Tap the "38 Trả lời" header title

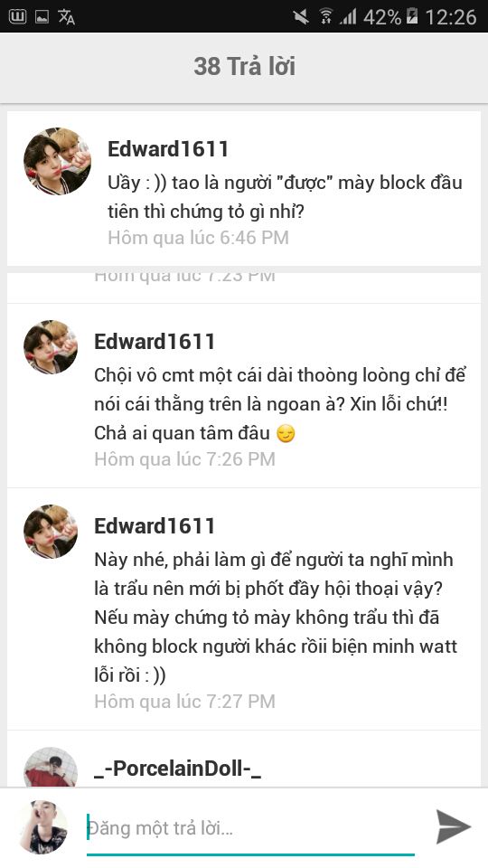244,66
